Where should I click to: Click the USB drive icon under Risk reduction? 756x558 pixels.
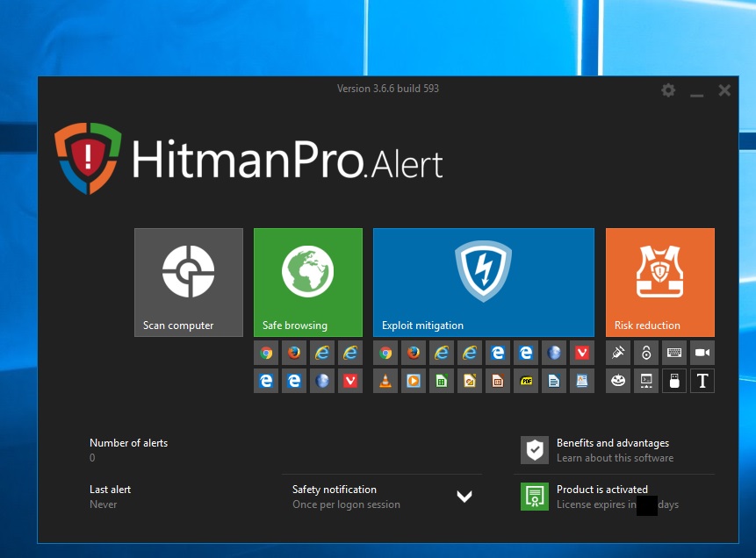[x=674, y=381]
